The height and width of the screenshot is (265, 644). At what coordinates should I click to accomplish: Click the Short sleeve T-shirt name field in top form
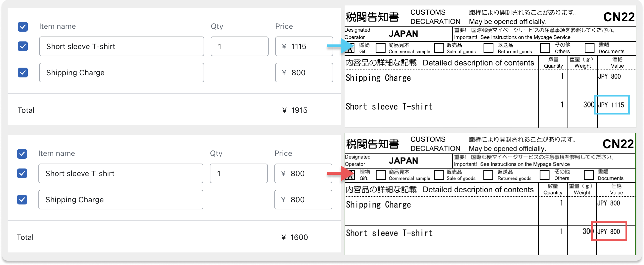pos(121,46)
